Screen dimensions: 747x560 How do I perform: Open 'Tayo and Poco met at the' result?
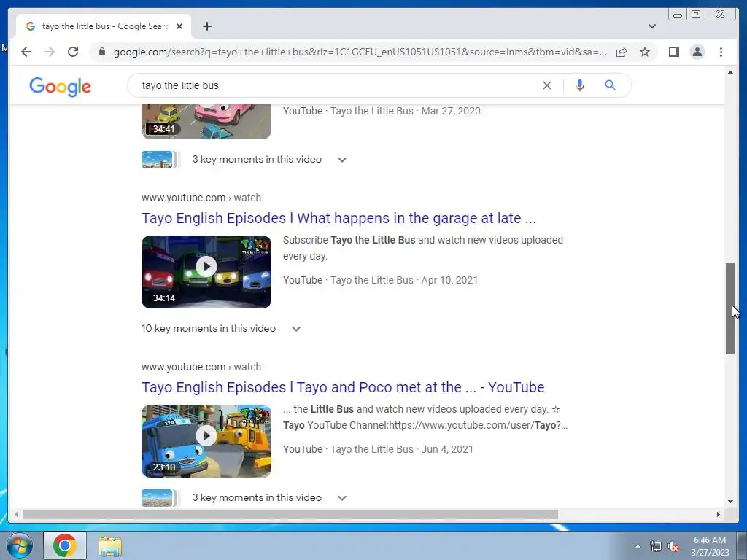click(x=343, y=387)
